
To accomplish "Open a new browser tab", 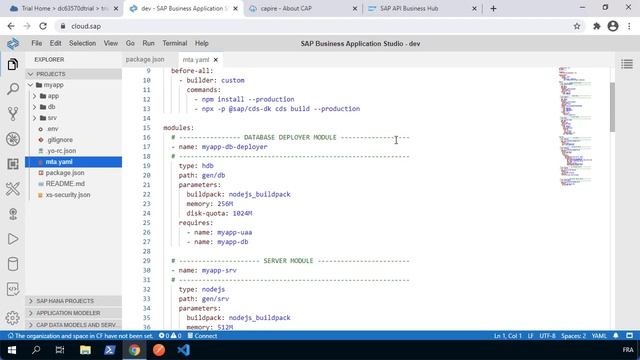I will 493,8.
